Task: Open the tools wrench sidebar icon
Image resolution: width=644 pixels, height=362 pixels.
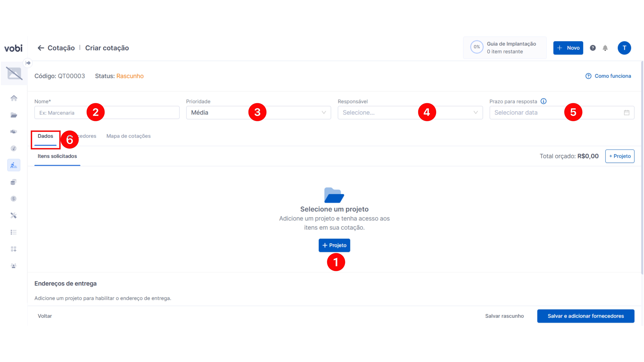Action: pyautogui.click(x=14, y=215)
